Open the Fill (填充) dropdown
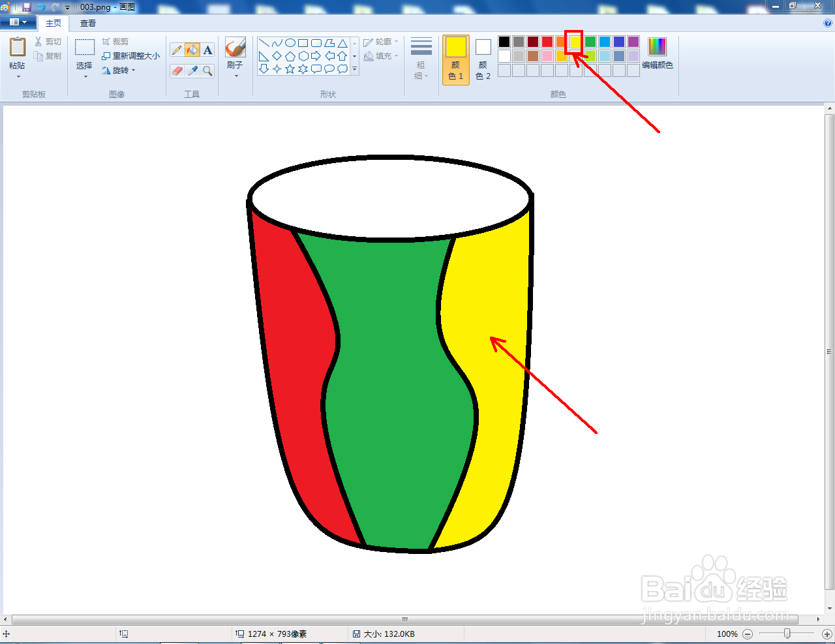Screen dimensions: 835x644 pyautogui.click(x=381, y=56)
